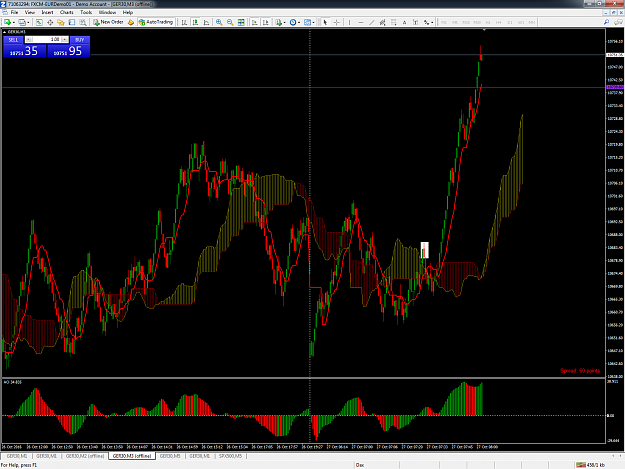Click the SELL button
The width and height of the screenshot is (625, 469).
click(x=13, y=40)
